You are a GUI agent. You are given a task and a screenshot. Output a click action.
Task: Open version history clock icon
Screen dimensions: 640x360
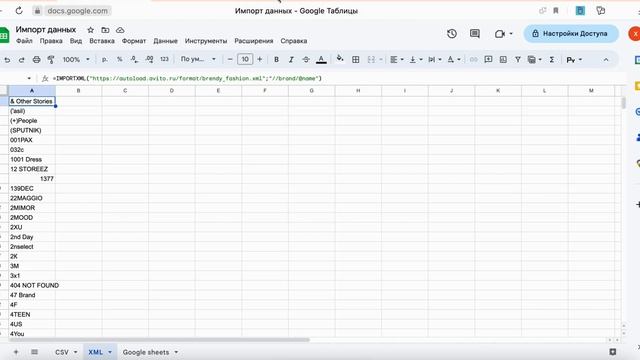452,33
